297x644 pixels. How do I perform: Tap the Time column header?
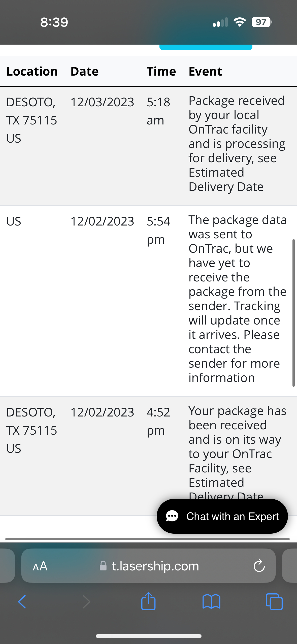coord(161,71)
